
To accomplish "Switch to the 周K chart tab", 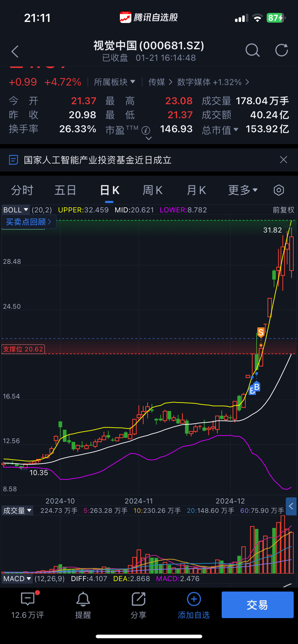I will click(153, 190).
